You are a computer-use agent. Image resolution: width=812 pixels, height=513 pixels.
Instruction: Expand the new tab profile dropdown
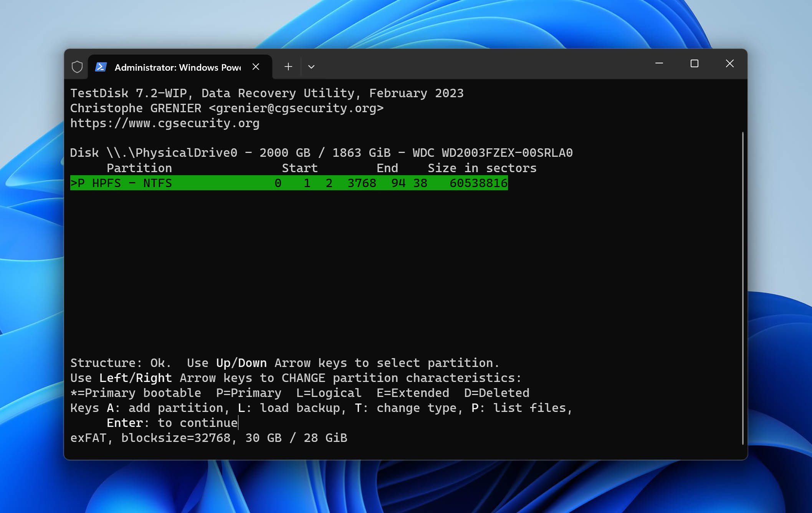pos(311,67)
